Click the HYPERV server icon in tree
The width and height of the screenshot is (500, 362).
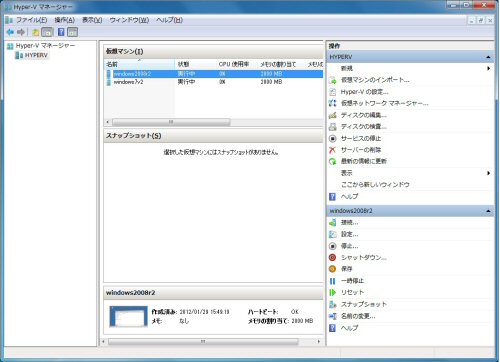click(x=19, y=55)
